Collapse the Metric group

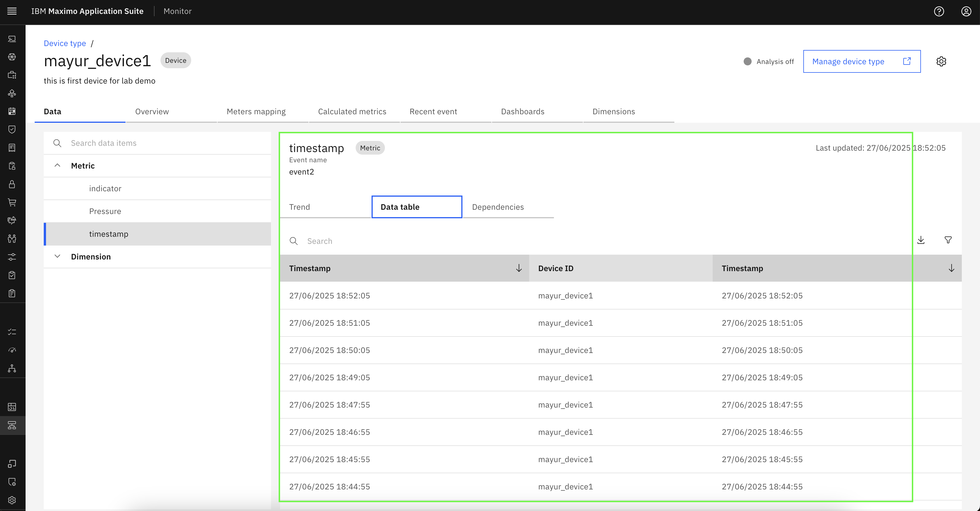(57, 165)
